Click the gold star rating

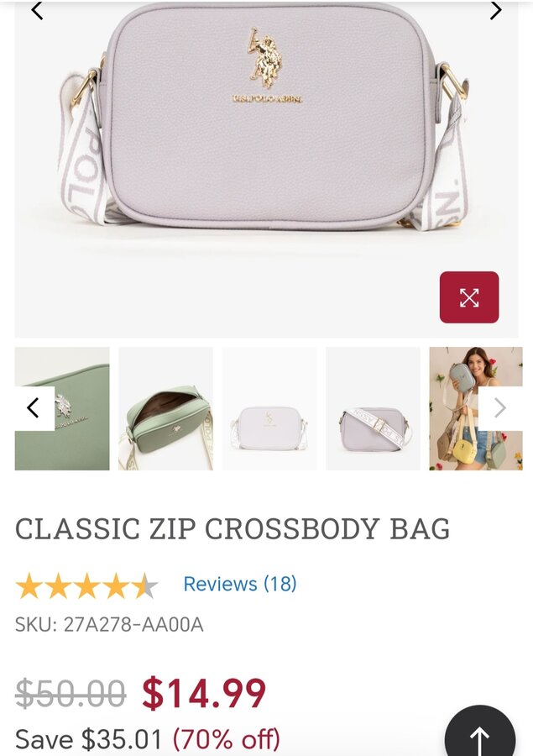86,585
